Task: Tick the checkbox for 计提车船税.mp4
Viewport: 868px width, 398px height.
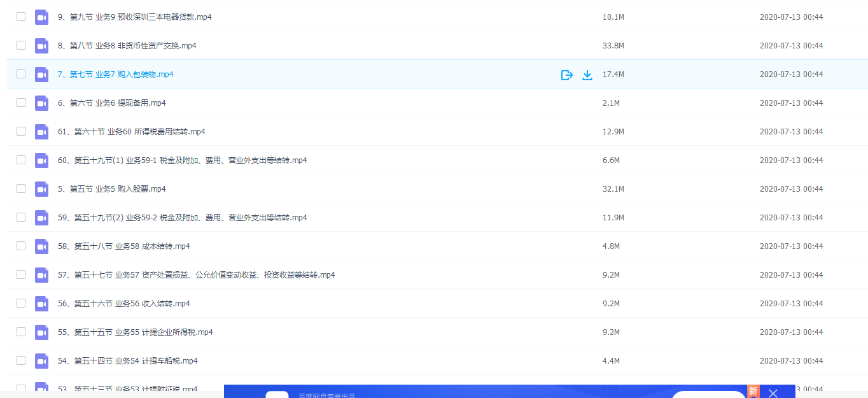Action: [x=21, y=360]
